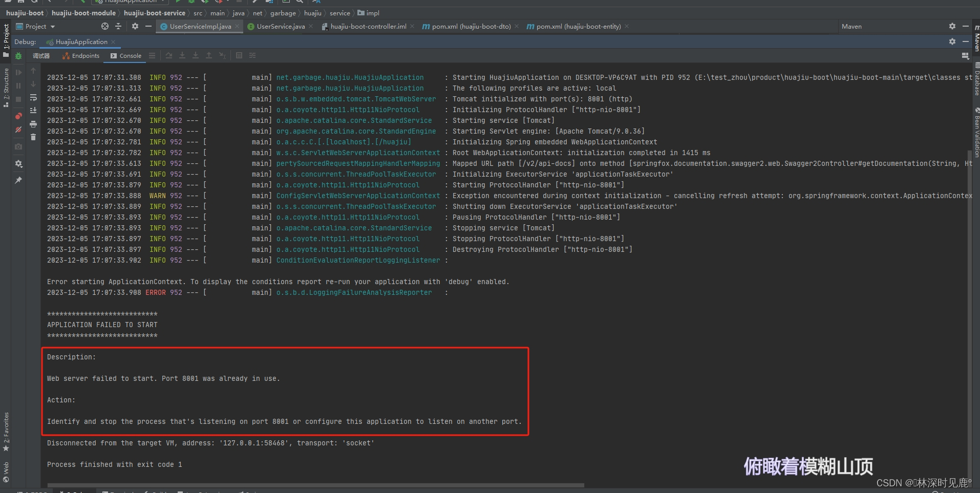This screenshot has height=493, width=980.
Task: Open the Project view dropdown
Action: [35, 27]
